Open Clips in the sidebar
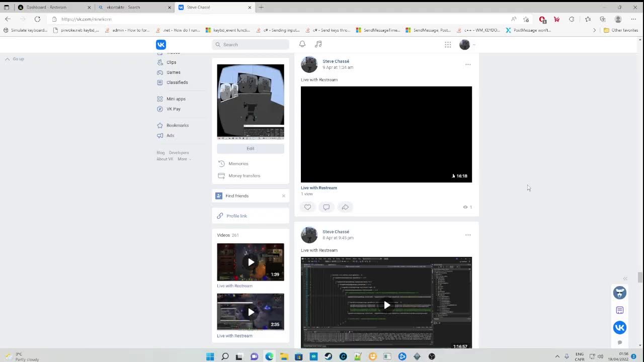Screen dimensions: 644x362 172,62
